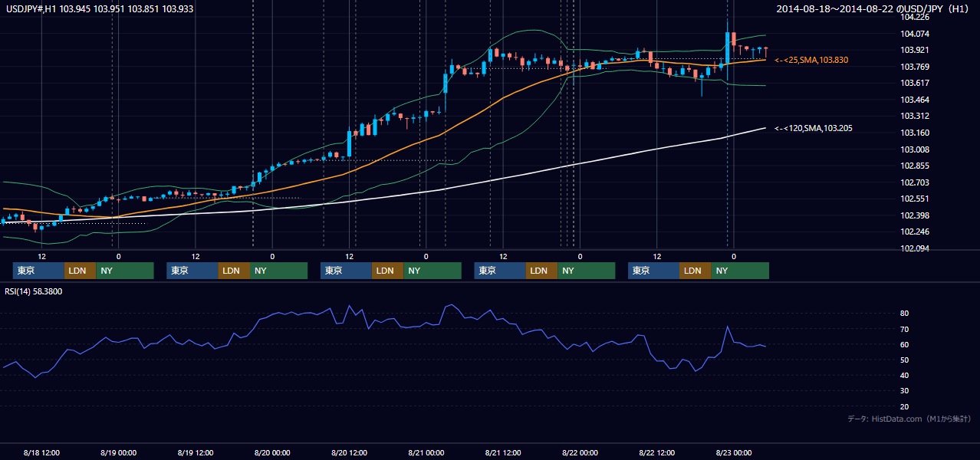The image size is (980, 460).
Task: Click the 102.398 price axis label
Action: click(x=915, y=215)
